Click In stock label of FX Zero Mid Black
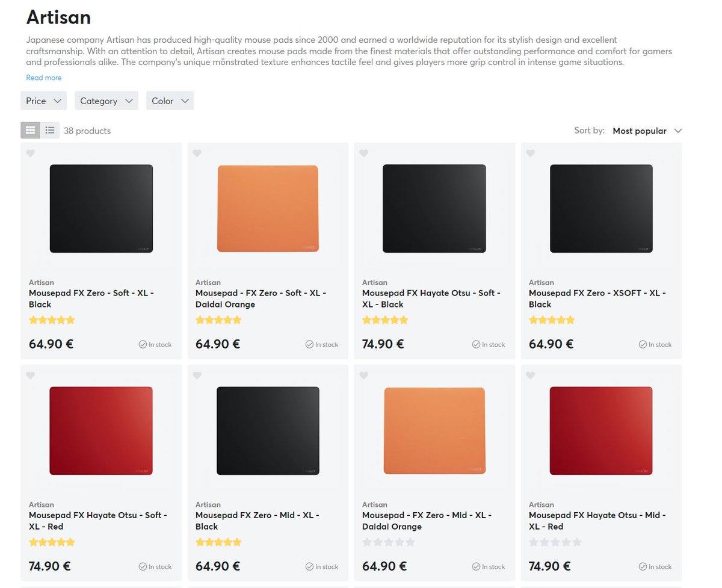 coord(322,567)
